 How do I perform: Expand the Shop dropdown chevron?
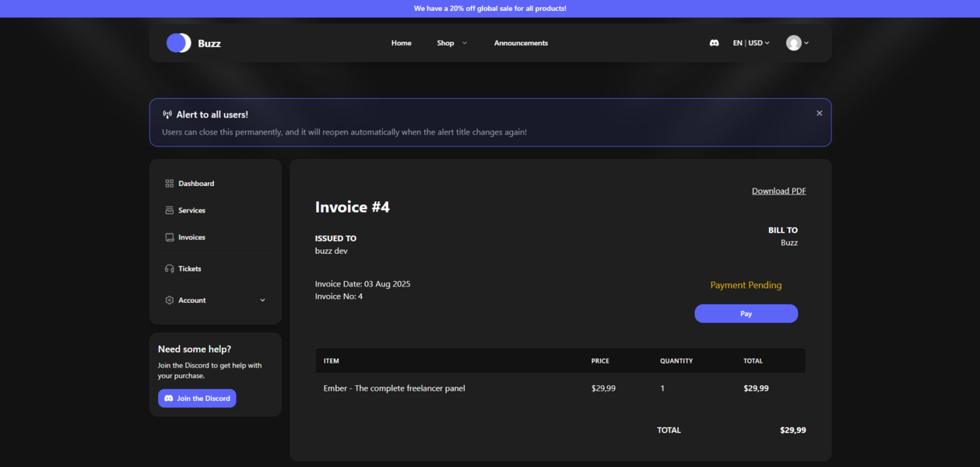[465, 43]
